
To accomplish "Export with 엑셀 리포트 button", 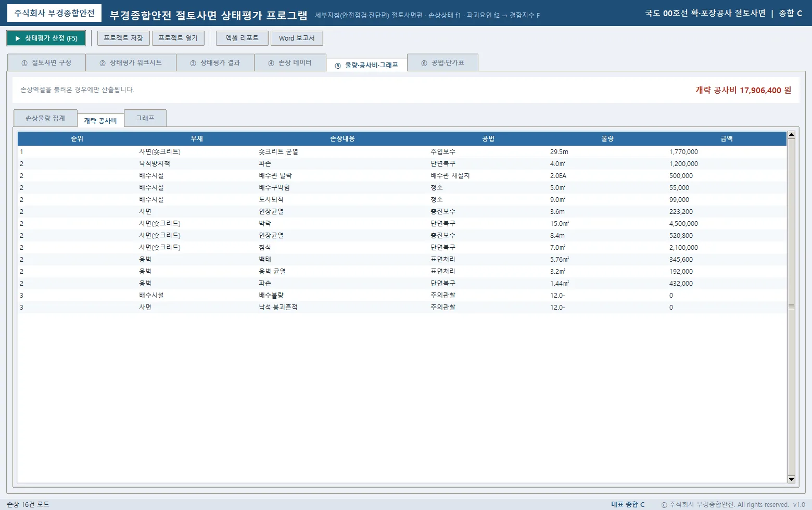I will [242, 38].
